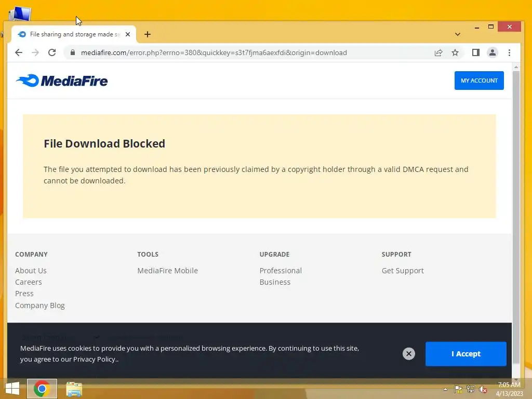Click the desktop computer icon
The width and height of the screenshot is (532, 399).
[20, 14]
